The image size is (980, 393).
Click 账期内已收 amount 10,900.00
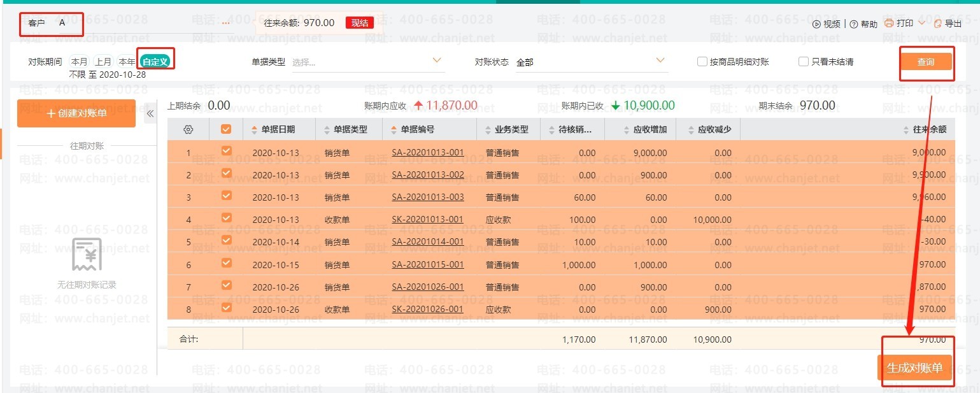click(649, 106)
